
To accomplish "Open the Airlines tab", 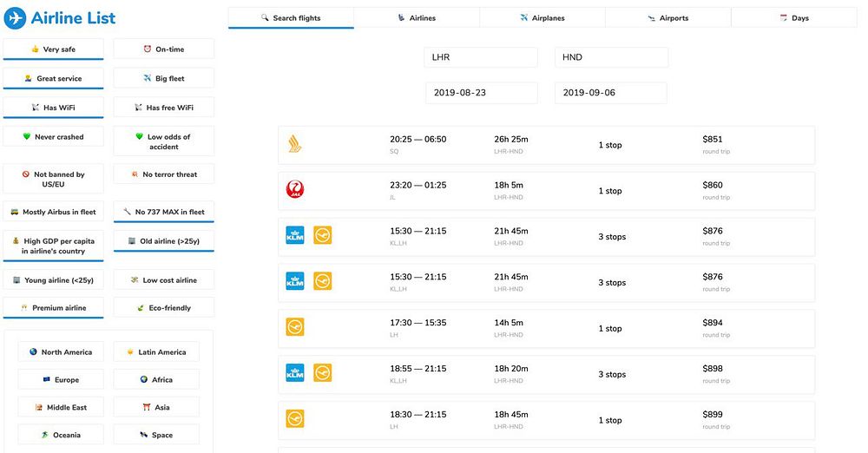I will (x=417, y=17).
